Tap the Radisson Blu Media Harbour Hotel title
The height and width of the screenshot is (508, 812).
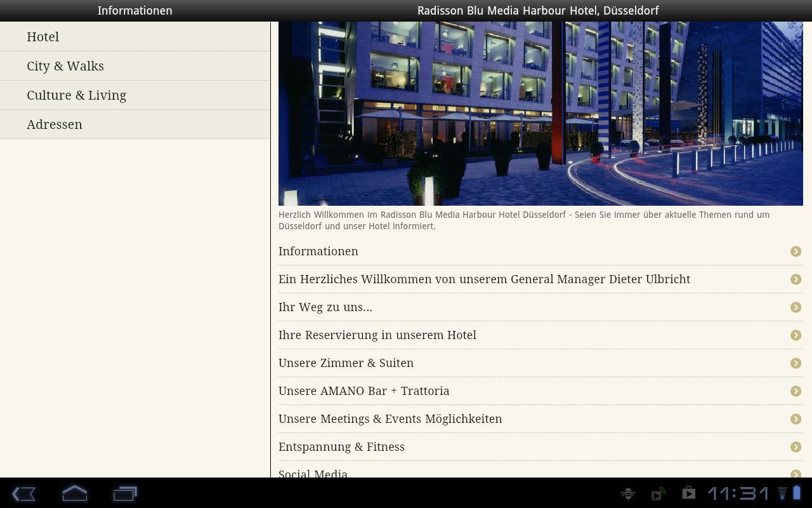538,11
